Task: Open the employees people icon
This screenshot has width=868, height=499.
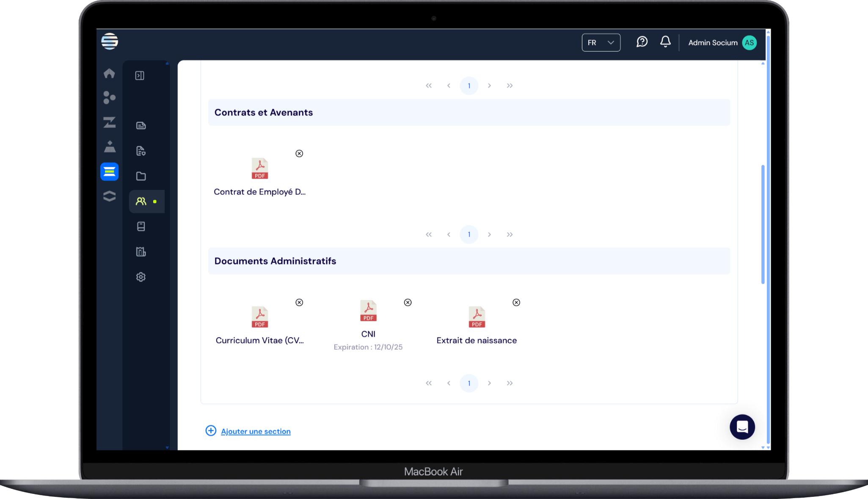Action: 141,201
